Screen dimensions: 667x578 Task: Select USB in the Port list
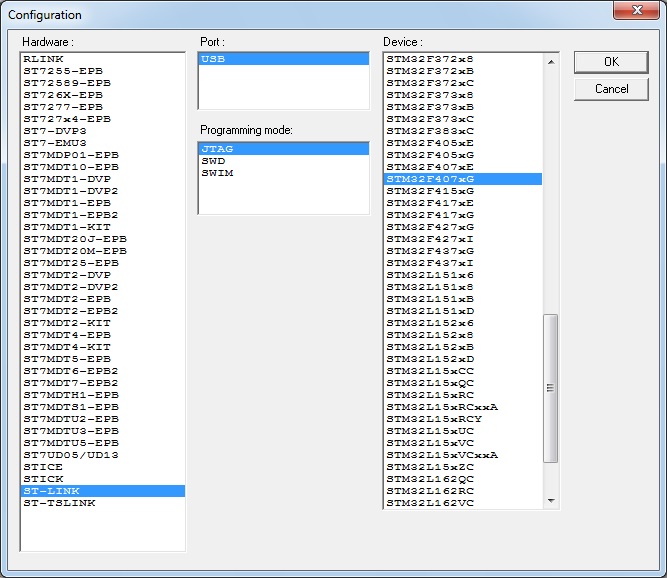pos(284,59)
